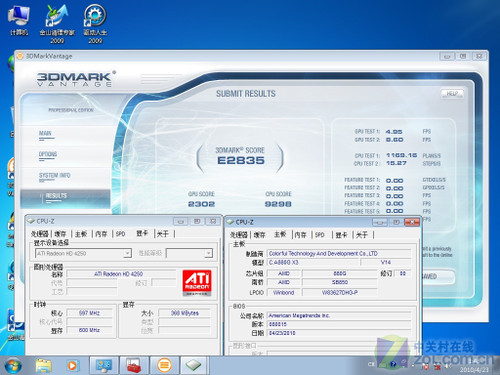The width and height of the screenshot is (500, 375).
Task: Close the right CPU-Z window
Action: (x=412, y=222)
